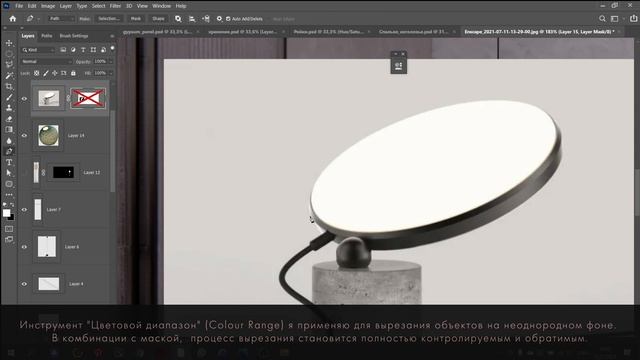The width and height of the screenshot is (640, 360).
Task: Open the workspace switcher dropdown
Action: pos(616,19)
